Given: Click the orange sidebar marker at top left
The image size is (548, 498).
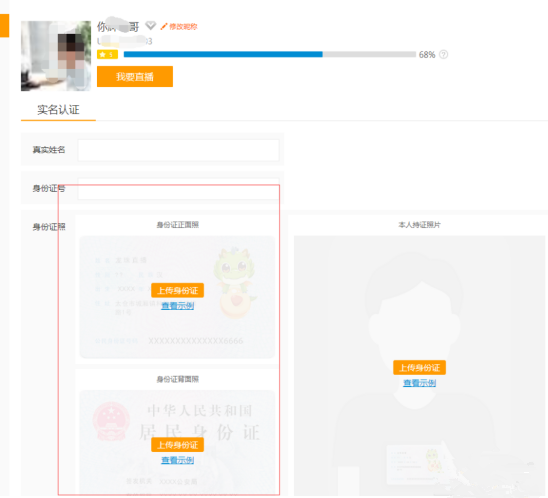Looking at the screenshot, I should (5, 26).
